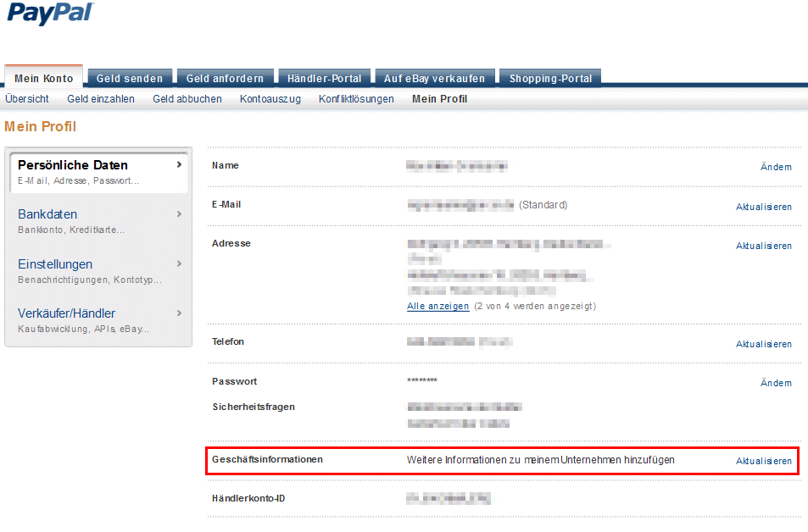This screenshot has height=532, width=808.
Task: Click the 'Mein Profil' page heading
Action: tap(40, 127)
